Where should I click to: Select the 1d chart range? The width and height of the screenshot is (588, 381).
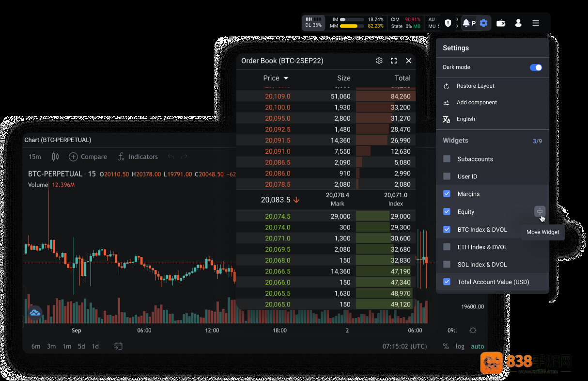pos(95,346)
